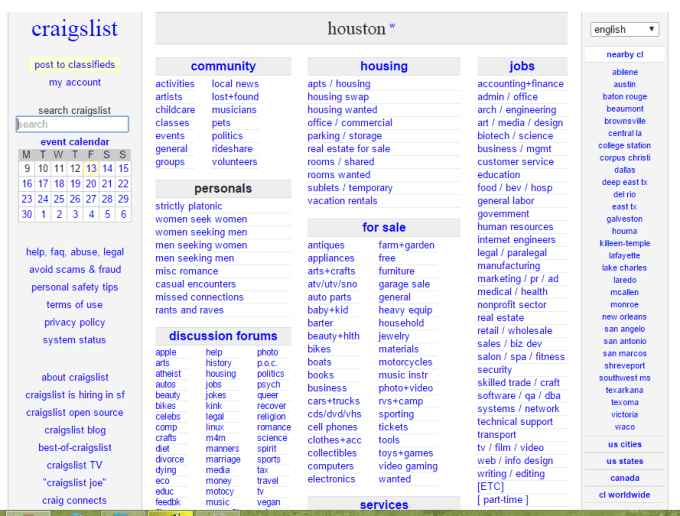Browse video gaming listings

(x=408, y=466)
